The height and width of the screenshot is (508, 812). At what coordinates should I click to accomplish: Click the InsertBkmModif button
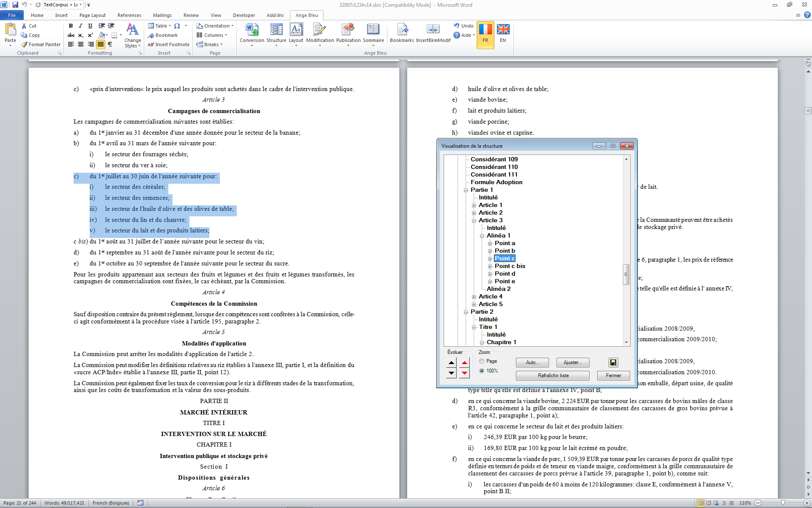point(433,33)
